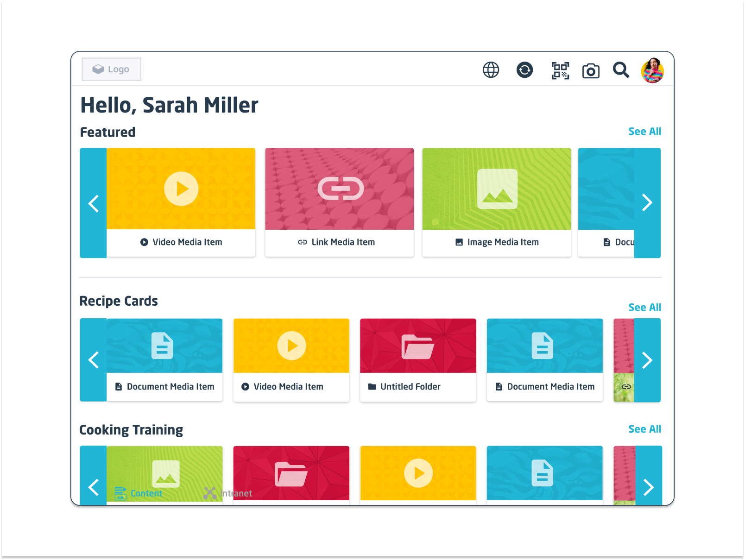Click the "Cooking Training" section heading
This screenshot has width=745, height=560.
click(x=131, y=430)
